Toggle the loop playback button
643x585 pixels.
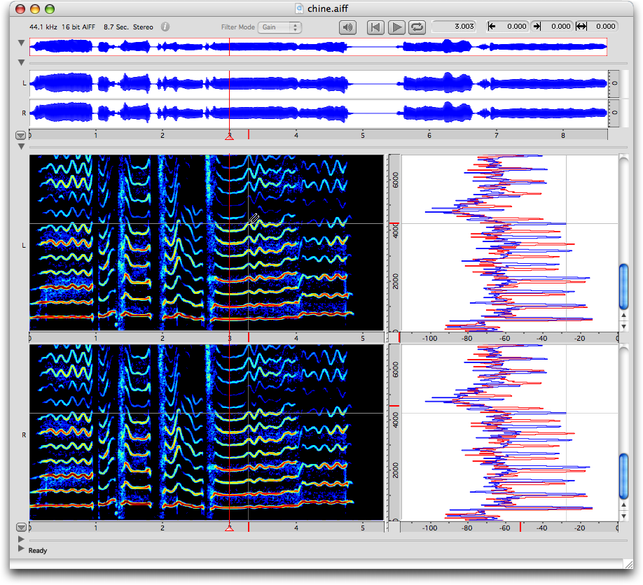[x=416, y=27]
